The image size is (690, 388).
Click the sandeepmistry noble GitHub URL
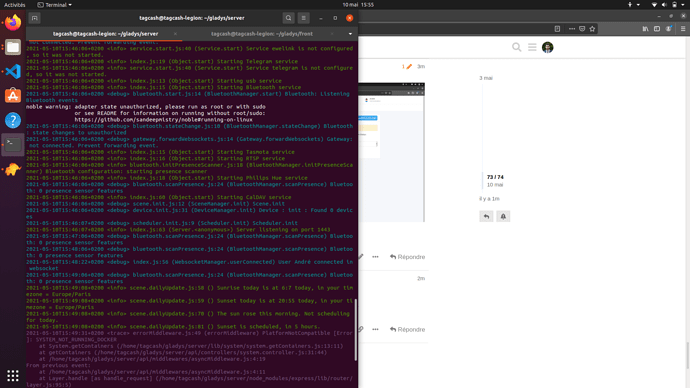tap(163, 120)
